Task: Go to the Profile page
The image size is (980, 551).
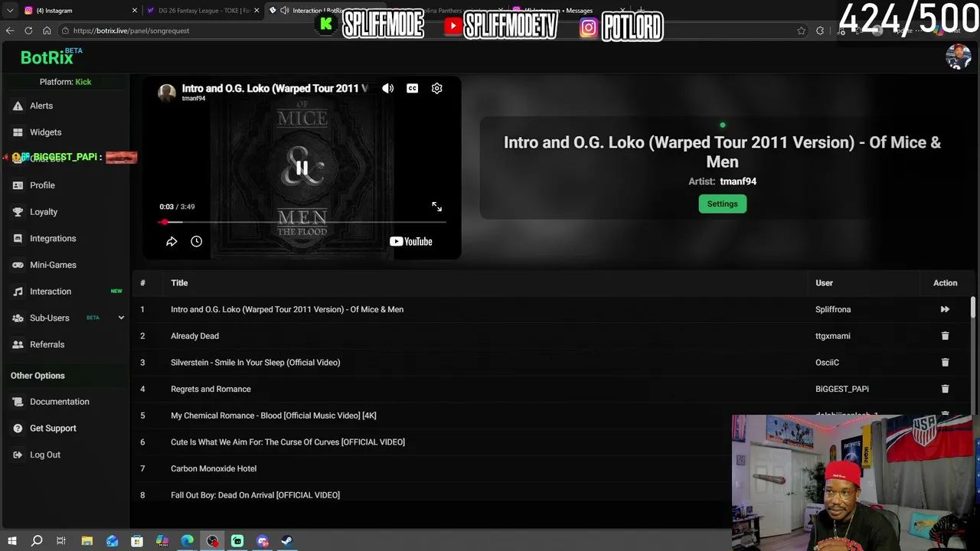Action: tap(42, 185)
